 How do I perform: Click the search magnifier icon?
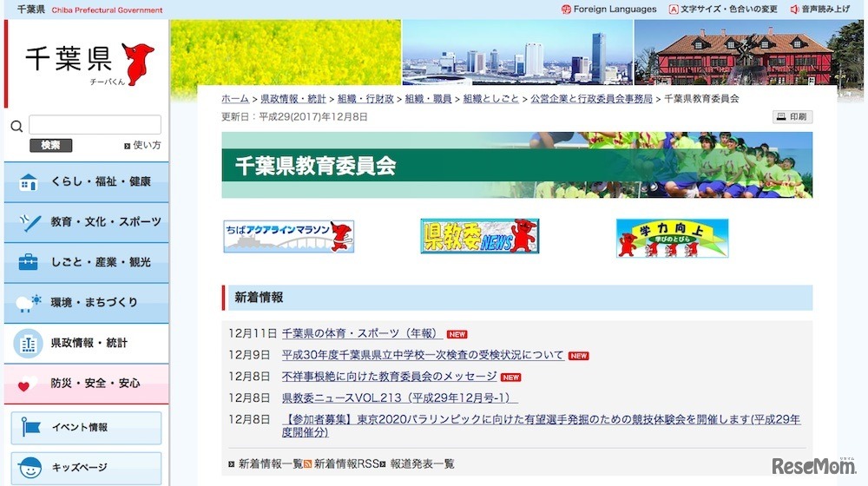coord(16,126)
